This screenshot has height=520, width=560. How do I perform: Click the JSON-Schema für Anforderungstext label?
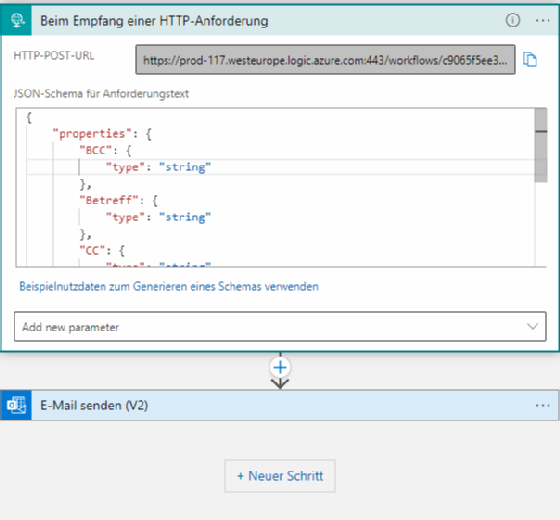pyautogui.click(x=101, y=94)
